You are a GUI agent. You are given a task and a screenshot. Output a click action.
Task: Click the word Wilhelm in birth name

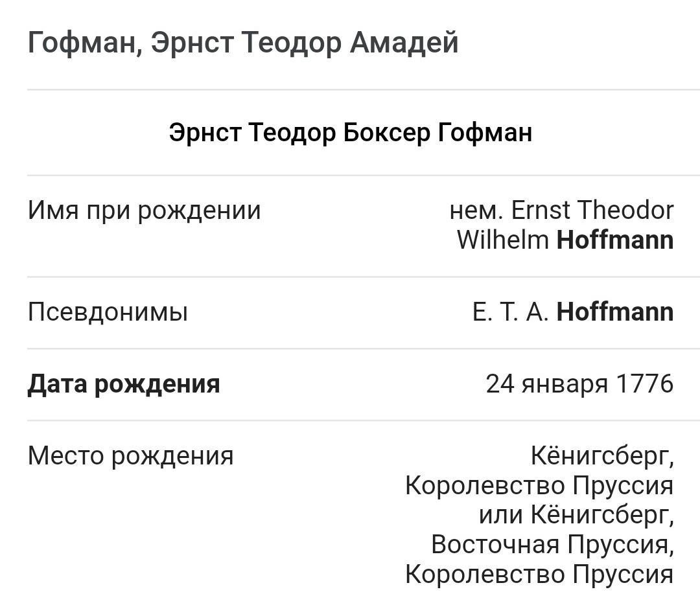pos(503,240)
